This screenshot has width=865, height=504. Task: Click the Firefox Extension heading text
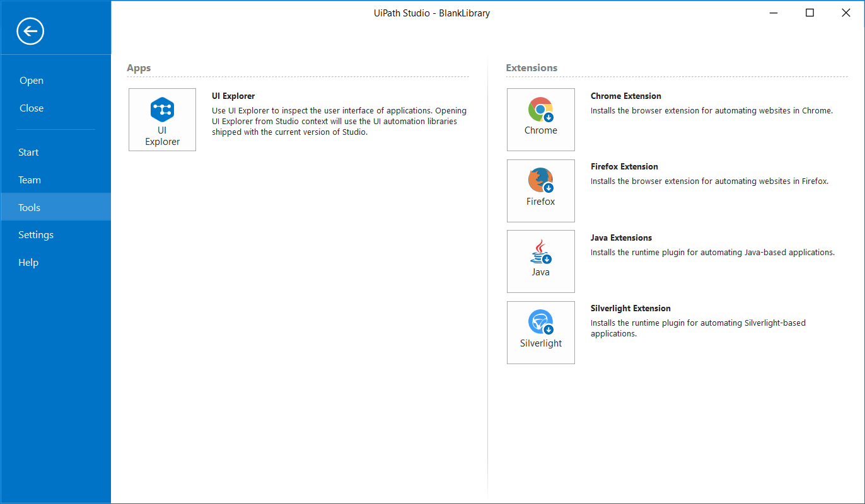coord(624,167)
